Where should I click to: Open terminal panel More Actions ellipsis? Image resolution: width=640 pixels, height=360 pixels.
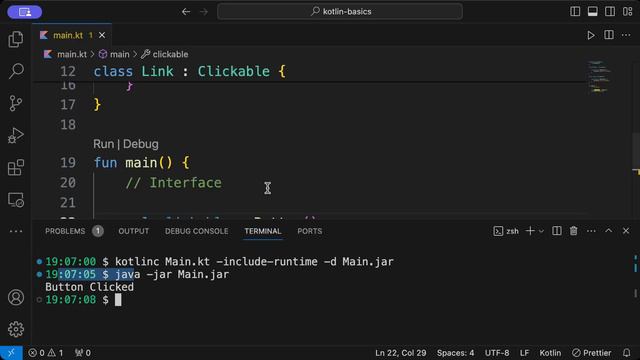591,231
